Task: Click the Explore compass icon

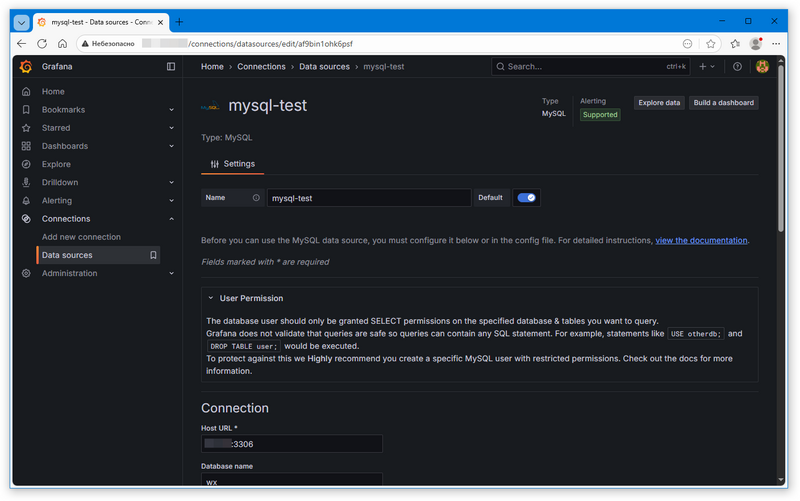Action: click(x=26, y=164)
